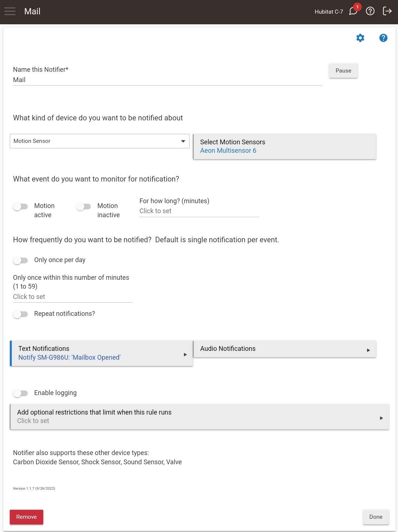
Task: Open the notifications chat bubble icon
Action: [x=353, y=11]
